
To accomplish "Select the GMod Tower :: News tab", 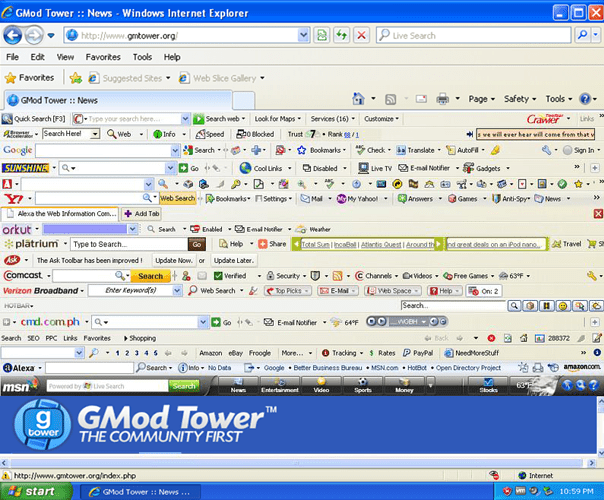I will tap(118, 100).
